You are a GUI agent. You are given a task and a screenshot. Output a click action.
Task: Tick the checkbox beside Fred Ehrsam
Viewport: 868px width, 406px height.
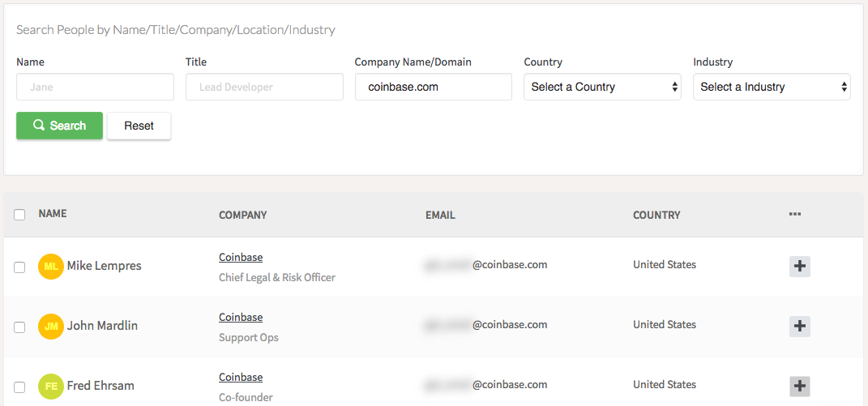19,387
